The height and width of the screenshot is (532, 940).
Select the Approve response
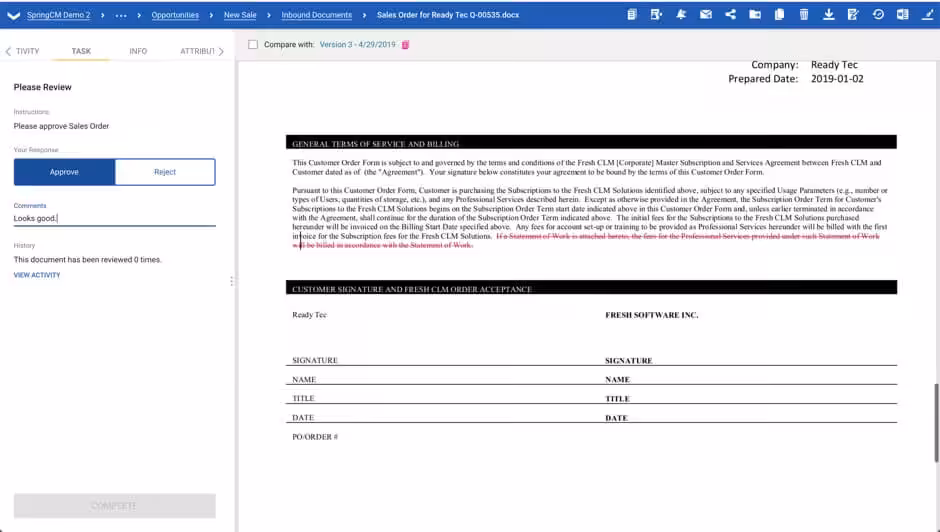click(x=64, y=172)
